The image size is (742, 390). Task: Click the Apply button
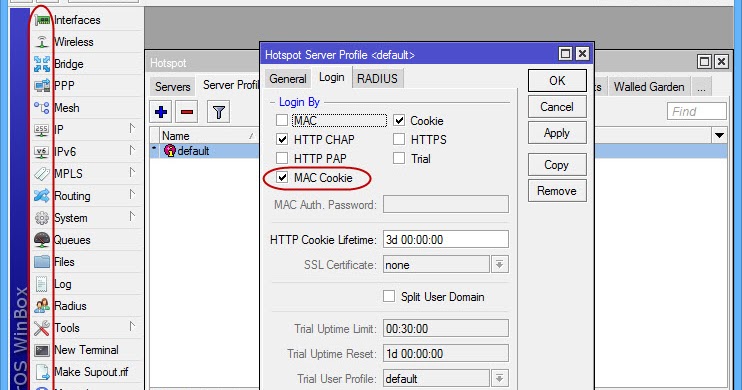click(557, 133)
